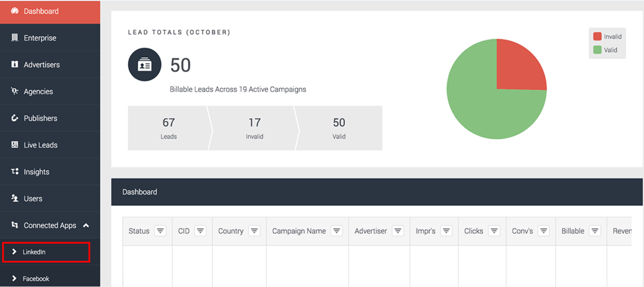Open filter for Conv's column
Image resolution: width=644 pixels, height=287 pixels.
click(543, 231)
